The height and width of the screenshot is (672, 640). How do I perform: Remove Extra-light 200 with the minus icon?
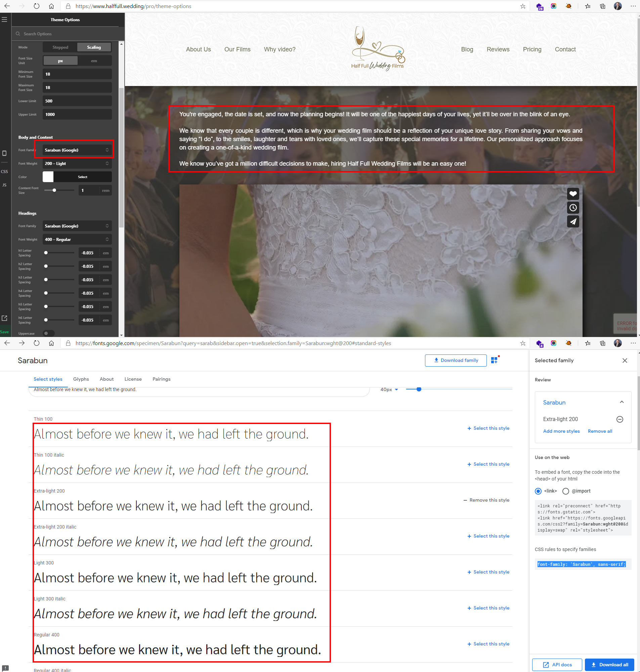pos(620,419)
